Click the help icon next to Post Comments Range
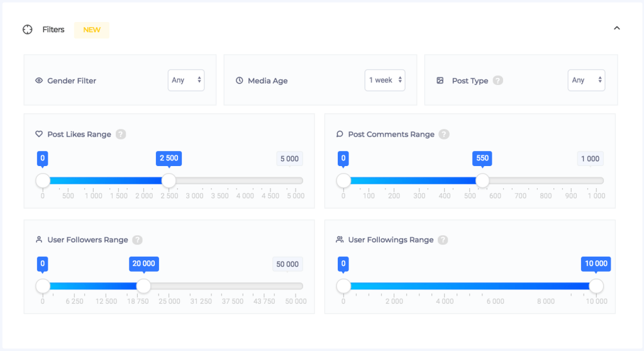 click(x=444, y=134)
